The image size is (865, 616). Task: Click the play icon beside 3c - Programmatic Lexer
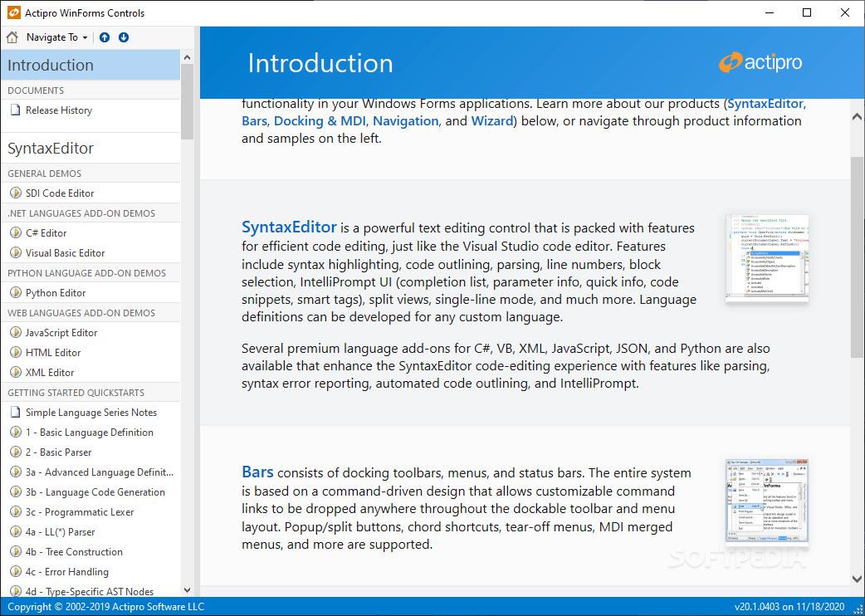tap(16, 511)
